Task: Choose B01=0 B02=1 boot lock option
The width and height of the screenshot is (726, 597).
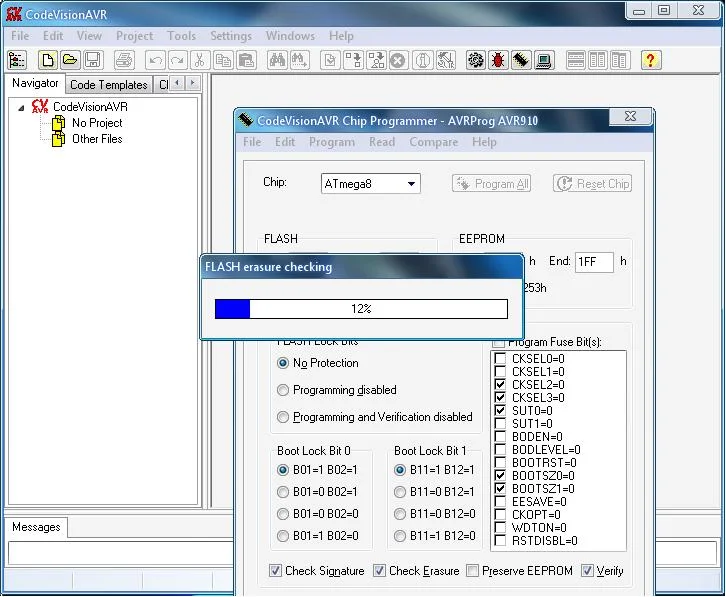Action: coord(282,492)
